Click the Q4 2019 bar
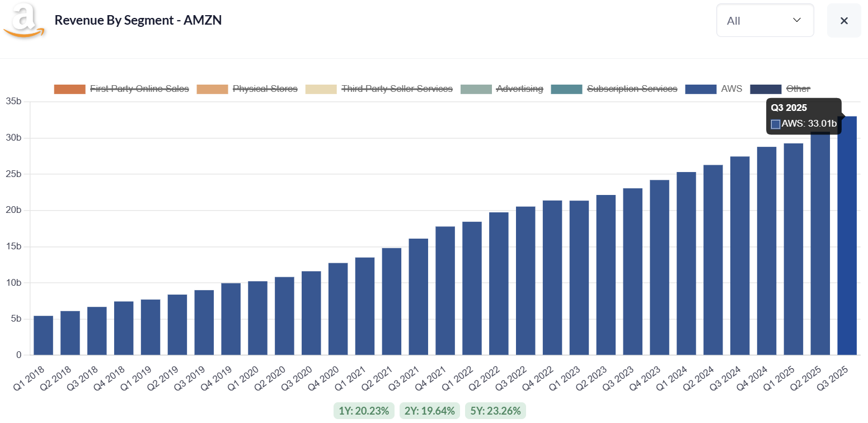Image resolution: width=868 pixels, height=423 pixels. click(231, 319)
